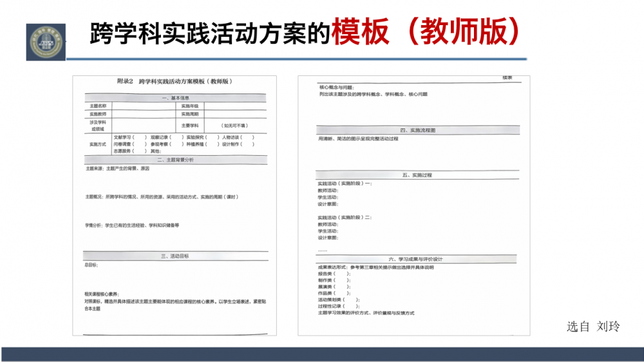This screenshot has width=644, height=362.
Task: Click the 附录2 template title heading
Action: [175, 82]
